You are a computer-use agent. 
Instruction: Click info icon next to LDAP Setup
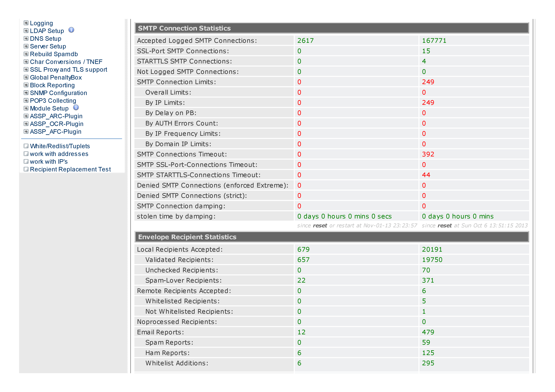tap(71, 30)
